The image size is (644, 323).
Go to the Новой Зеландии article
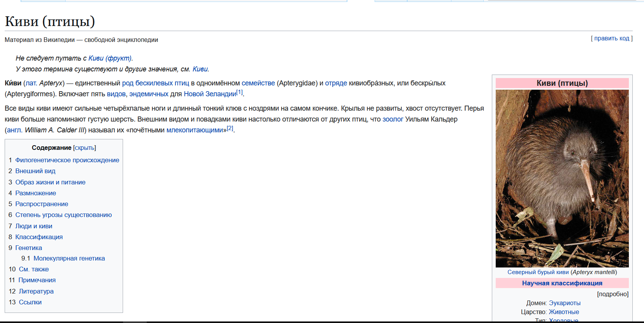[x=210, y=94]
